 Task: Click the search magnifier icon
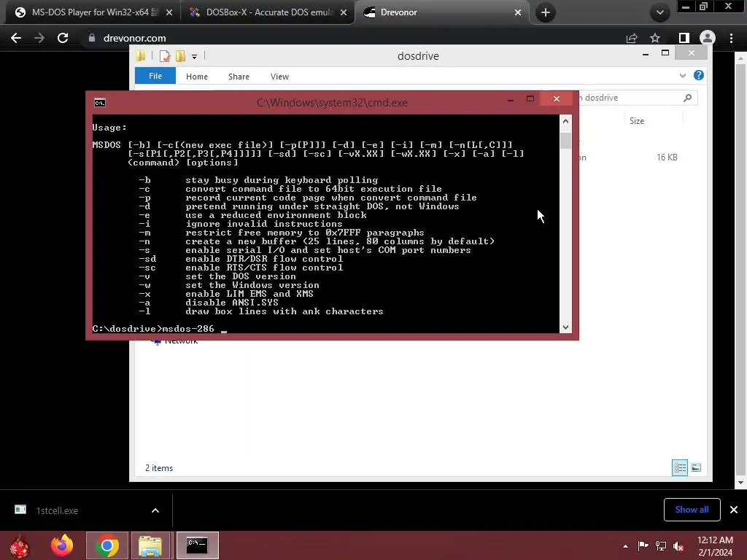[x=687, y=98]
